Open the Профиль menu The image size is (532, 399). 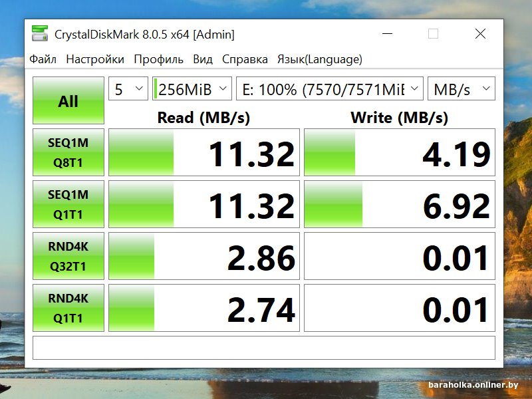pyautogui.click(x=158, y=59)
